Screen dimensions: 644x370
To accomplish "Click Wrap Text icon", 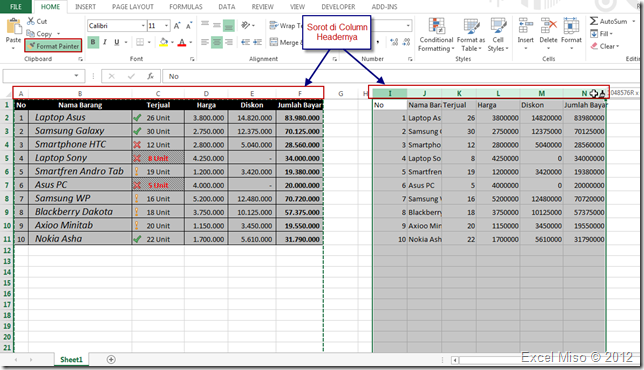I will click(274, 25).
